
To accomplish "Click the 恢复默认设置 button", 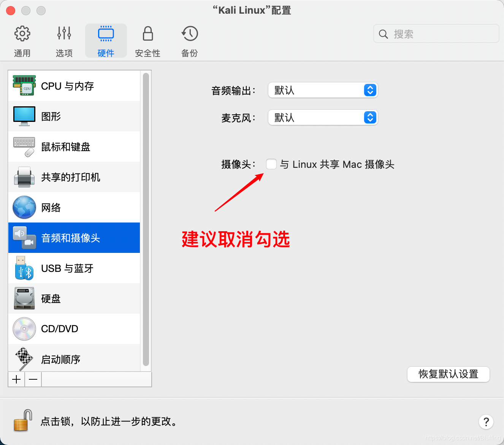I will 448,374.
